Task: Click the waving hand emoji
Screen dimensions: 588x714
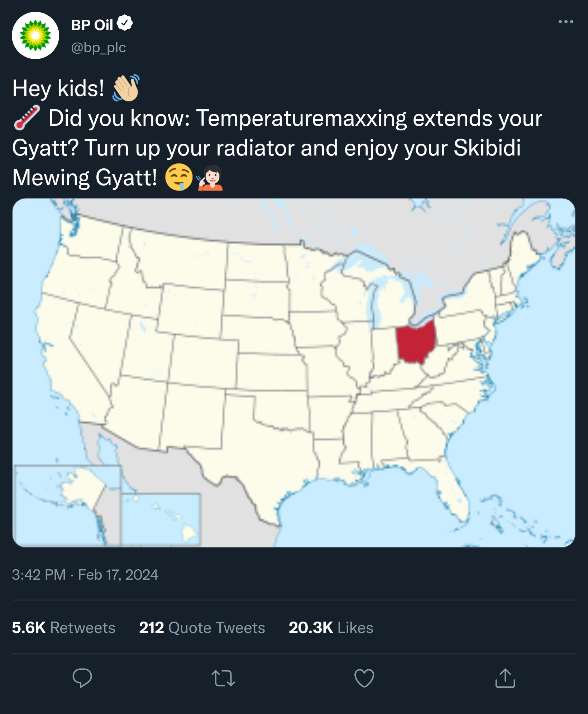Action: pyautogui.click(x=126, y=88)
